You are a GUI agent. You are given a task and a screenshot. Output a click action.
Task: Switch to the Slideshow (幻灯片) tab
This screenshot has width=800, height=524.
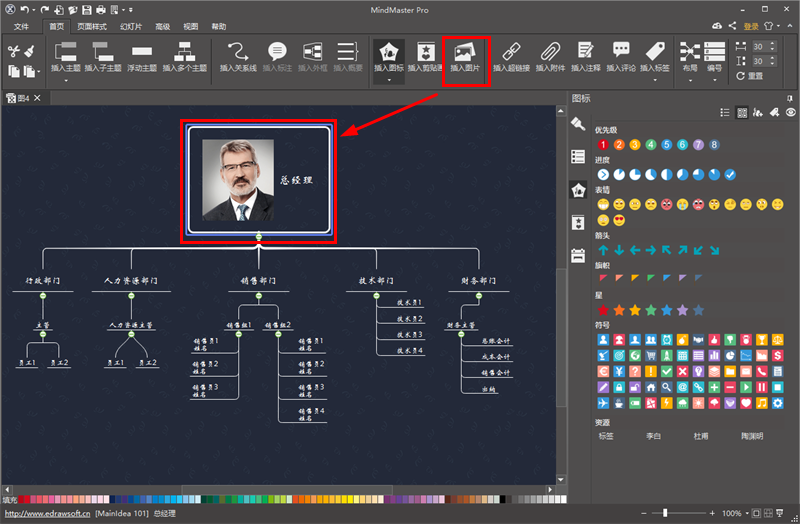tap(131, 27)
